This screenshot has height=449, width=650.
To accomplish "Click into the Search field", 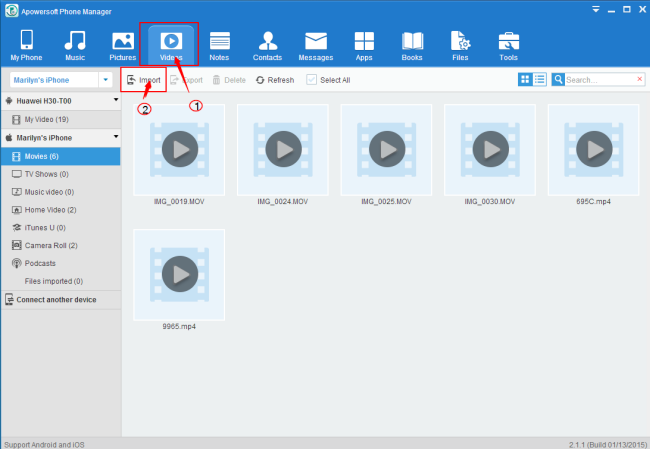I will click(600, 80).
